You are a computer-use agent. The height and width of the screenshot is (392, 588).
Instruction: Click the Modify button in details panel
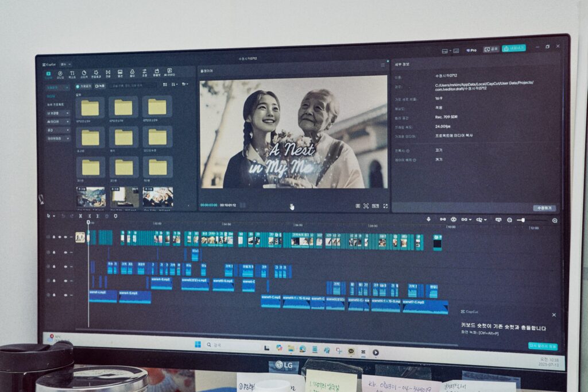544,208
